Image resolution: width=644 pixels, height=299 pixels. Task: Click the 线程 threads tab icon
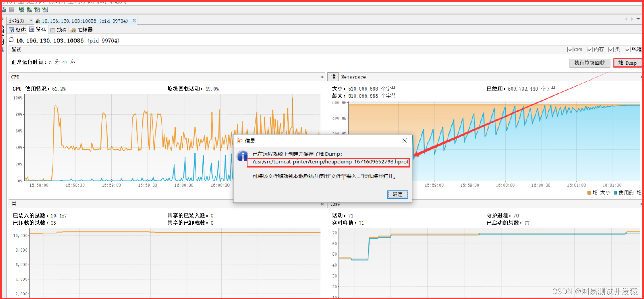pyautogui.click(x=53, y=30)
